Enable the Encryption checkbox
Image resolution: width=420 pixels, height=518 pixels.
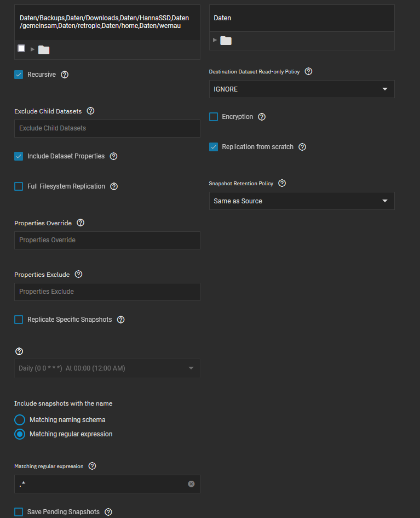[x=214, y=117]
